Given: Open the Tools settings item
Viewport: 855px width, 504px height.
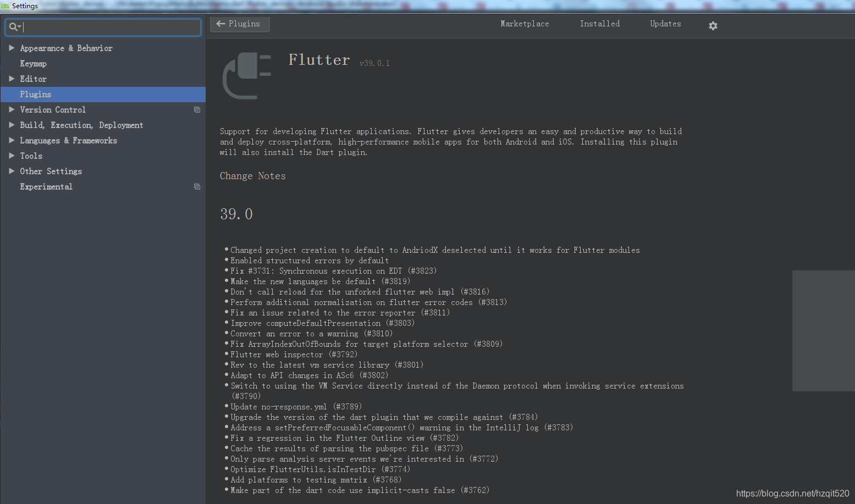Looking at the screenshot, I should (31, 156).
